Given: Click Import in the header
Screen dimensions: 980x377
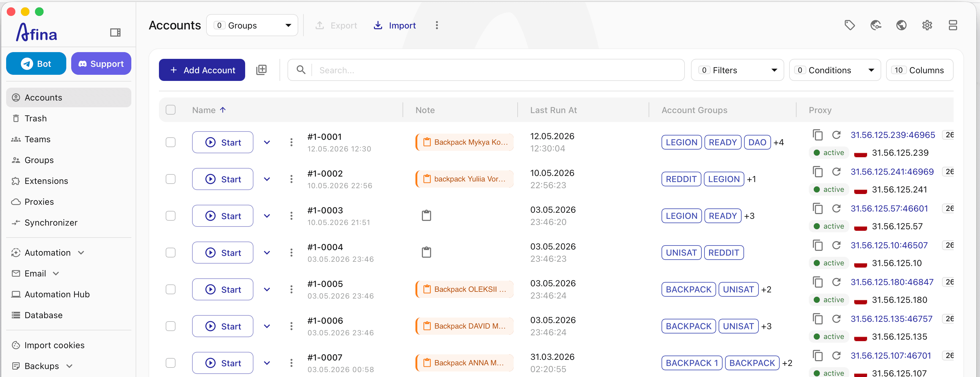Looking at the screenshot, I should pos(395,25).
